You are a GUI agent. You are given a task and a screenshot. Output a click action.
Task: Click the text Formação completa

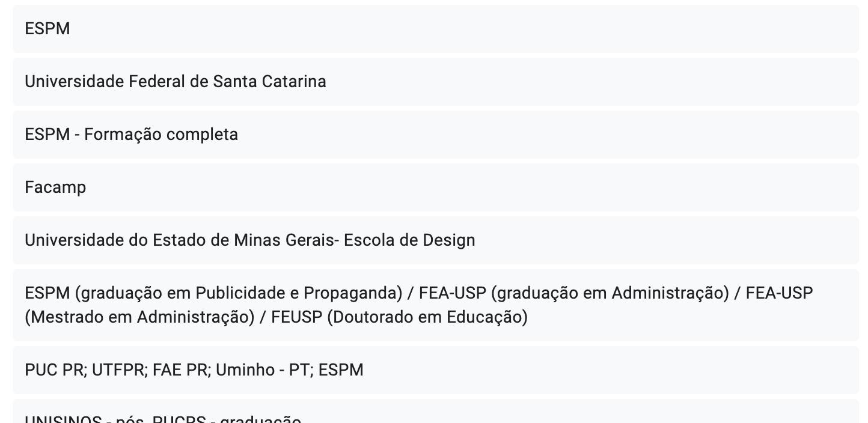point(161,135)
